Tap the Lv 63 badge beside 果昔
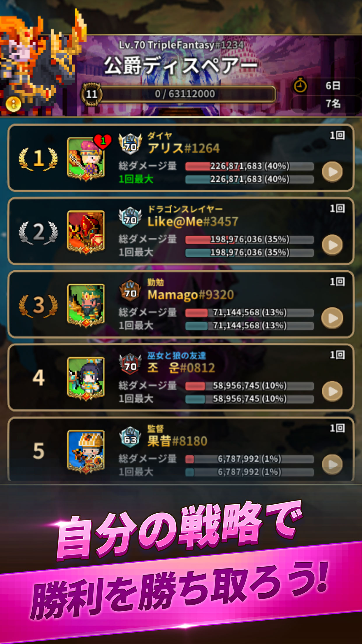 [130, 436]
